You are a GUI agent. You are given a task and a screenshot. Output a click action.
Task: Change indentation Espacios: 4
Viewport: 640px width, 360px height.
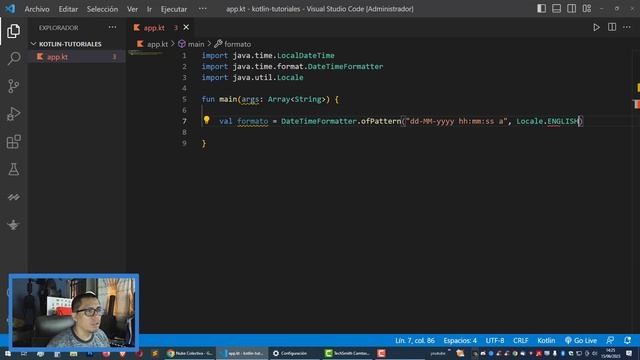point(460,340)
